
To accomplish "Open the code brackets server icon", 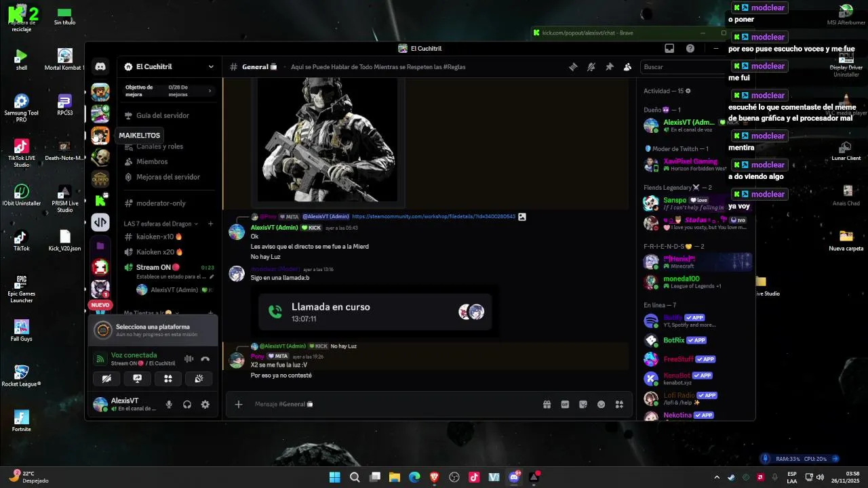I will coord(100,222).
